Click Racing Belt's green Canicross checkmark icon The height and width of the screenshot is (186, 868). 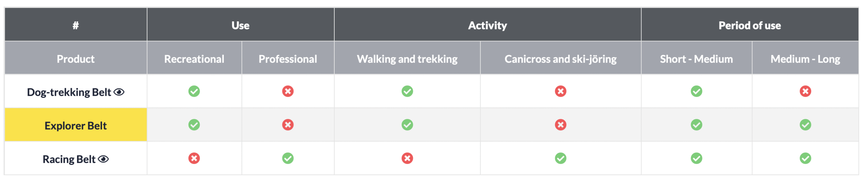coord(560,158)
